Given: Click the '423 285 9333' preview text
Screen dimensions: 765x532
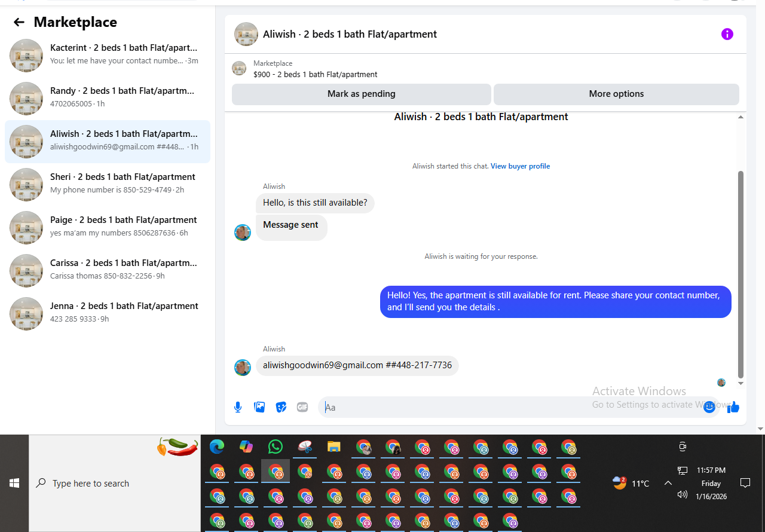Looking at the screenshot, I should (x=73, y=319).
